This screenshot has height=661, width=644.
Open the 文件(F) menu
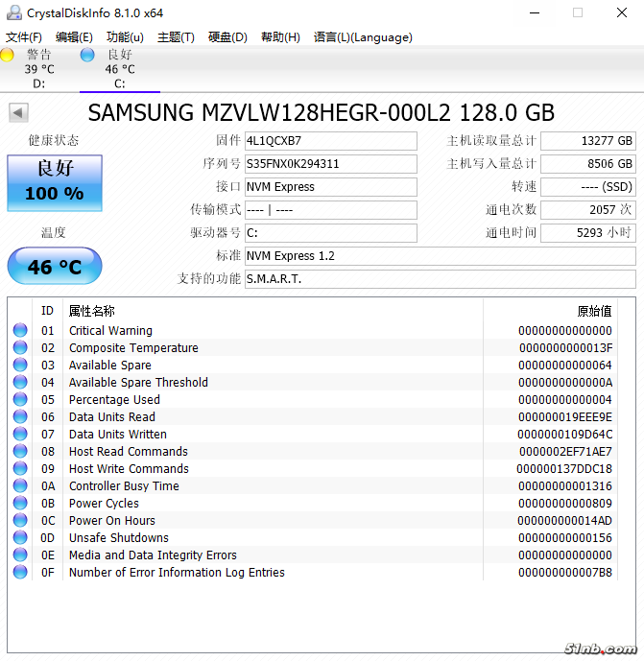[x=24, y=37]
